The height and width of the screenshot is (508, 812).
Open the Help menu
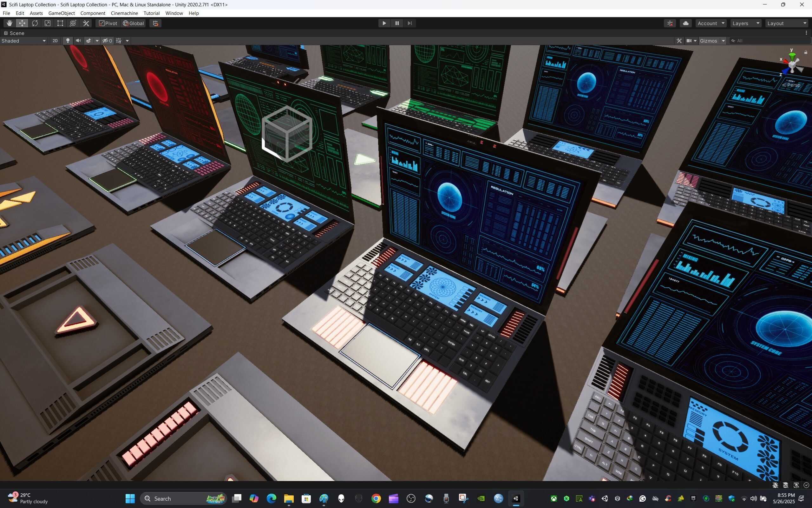(193, 13)
